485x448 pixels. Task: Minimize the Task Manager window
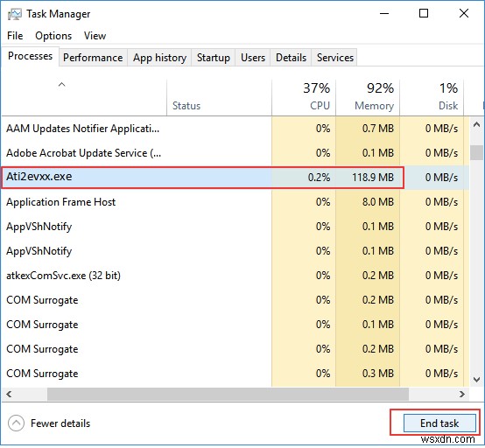coord(384,14)
